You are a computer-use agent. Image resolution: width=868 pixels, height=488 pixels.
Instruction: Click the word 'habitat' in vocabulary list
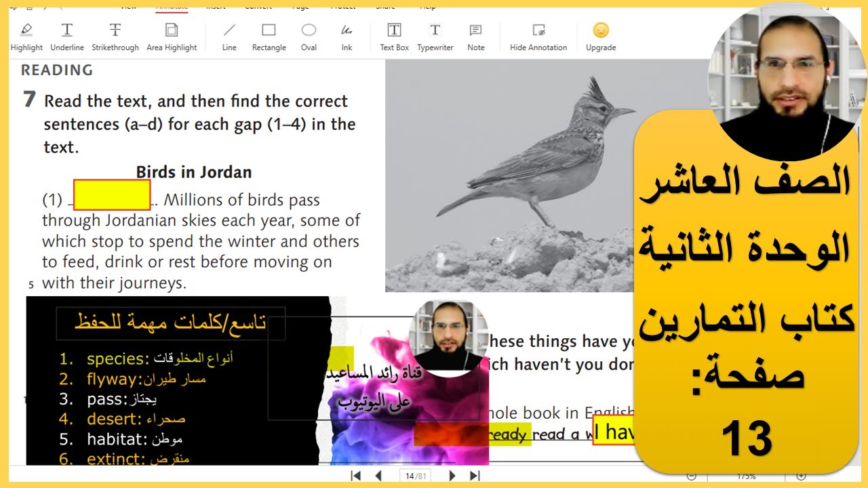(x=115, y=439)
